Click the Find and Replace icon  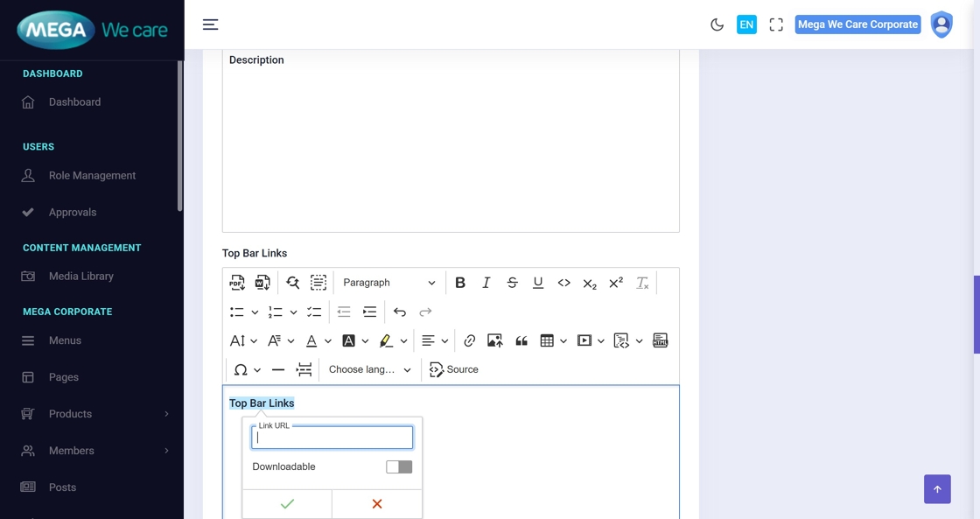[292, 283]
